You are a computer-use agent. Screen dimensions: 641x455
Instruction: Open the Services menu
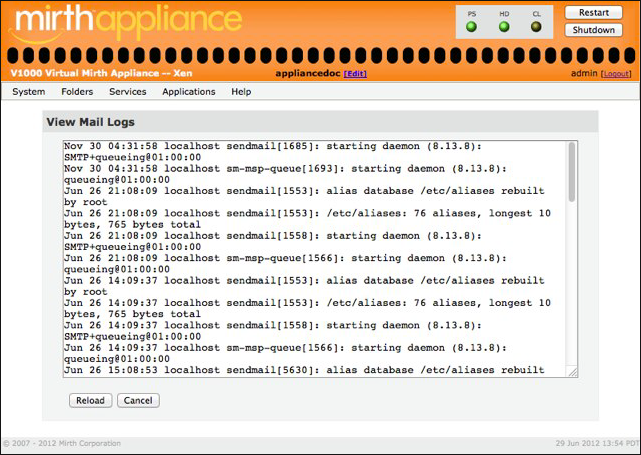[128, 92]
